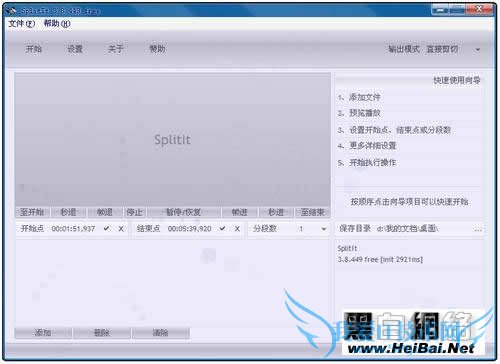Click 添加 to add a file
500x364 pixels.
tap(43, 333)
